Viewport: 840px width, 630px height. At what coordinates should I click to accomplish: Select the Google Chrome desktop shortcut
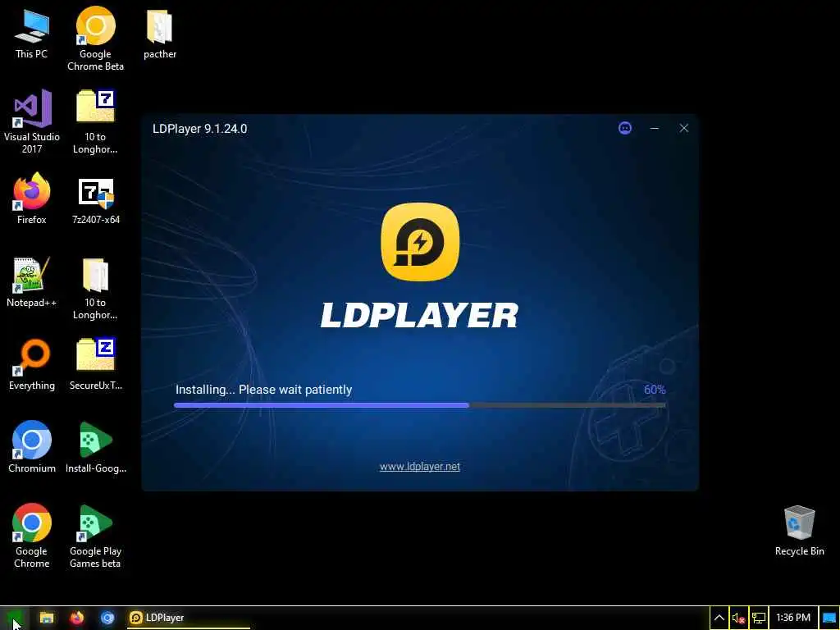click(x=32, y=536)
